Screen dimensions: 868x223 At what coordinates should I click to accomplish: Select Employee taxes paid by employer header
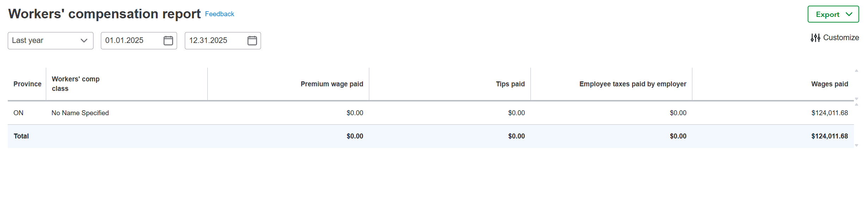point(632,84)
